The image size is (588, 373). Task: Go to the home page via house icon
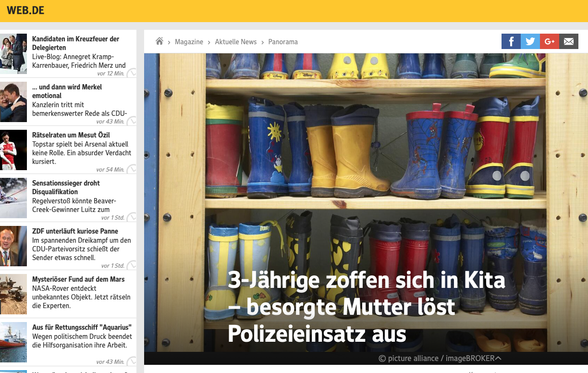(159, 41)
